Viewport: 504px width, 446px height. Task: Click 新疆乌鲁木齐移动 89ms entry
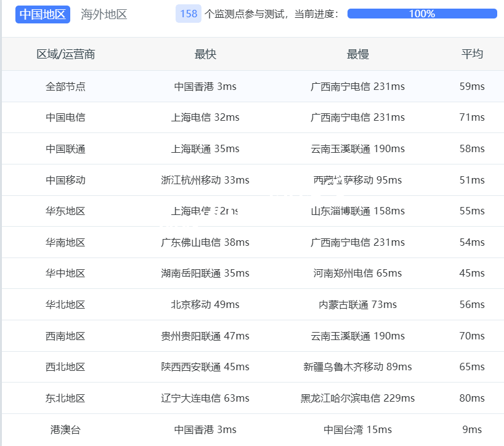[x=357, y=367]
